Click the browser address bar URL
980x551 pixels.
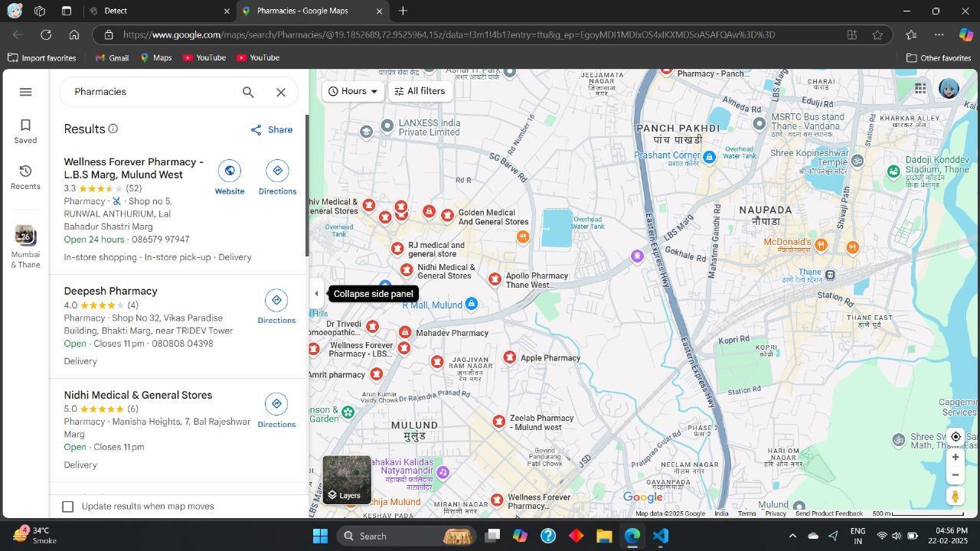point(449,35)
